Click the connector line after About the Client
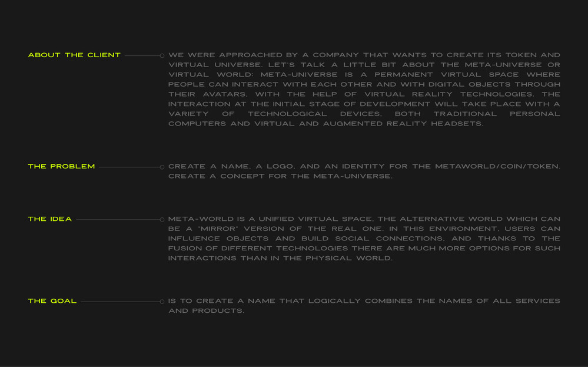Viewport: 588px width, 367px height. pyautogui.click(x=141, y=56)
